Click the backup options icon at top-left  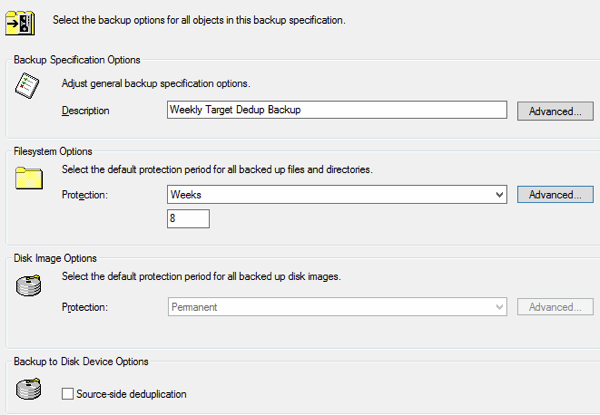pyautogui.click(x=25, y=18)
